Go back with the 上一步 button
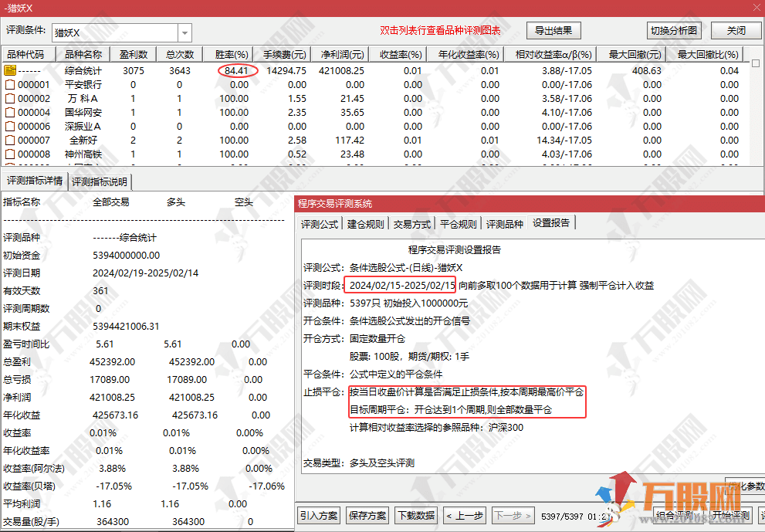This screenshot has height=532, width=765. [465, 516]
